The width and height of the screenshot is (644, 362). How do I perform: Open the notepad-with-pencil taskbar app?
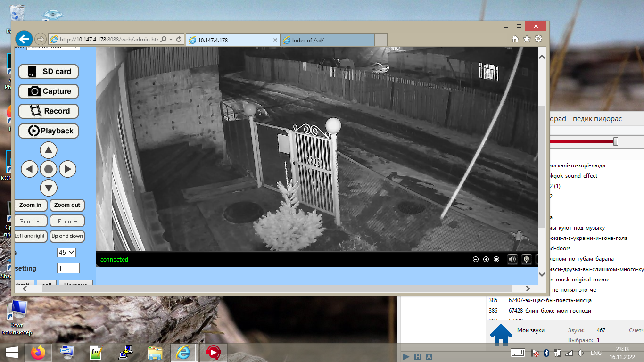coord(96,353)
